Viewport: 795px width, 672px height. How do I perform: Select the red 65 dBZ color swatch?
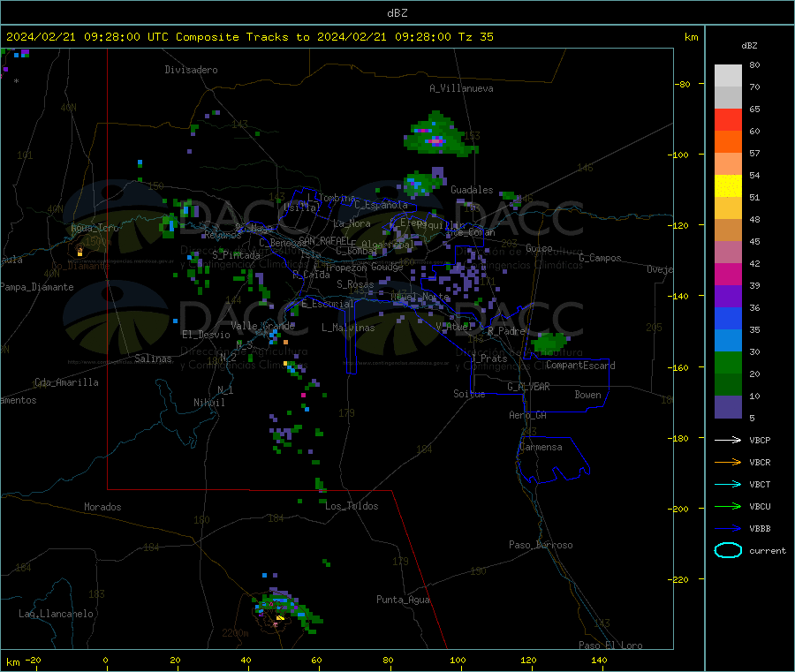click(x=728, y=119)
